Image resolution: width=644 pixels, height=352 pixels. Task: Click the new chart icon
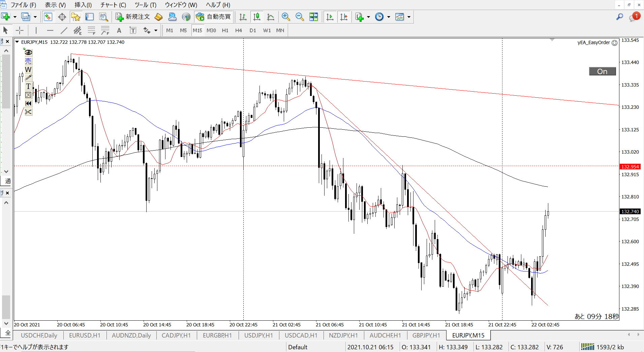(5, 17)
